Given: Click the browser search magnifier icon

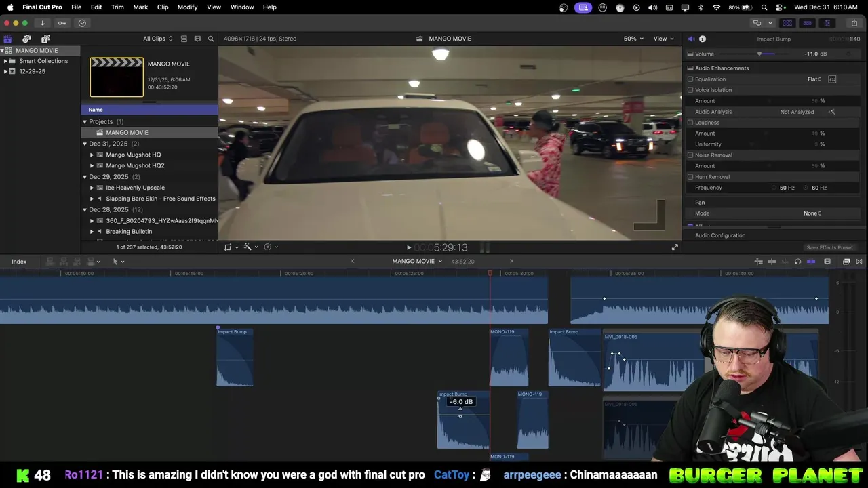Looking at the screenshot, I should click(211, 39).
